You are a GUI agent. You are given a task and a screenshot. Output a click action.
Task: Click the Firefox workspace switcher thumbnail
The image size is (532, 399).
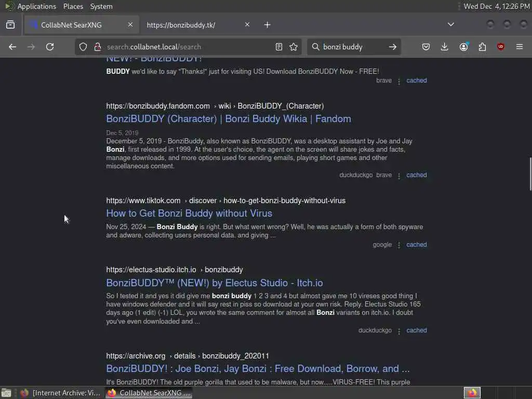472,393
